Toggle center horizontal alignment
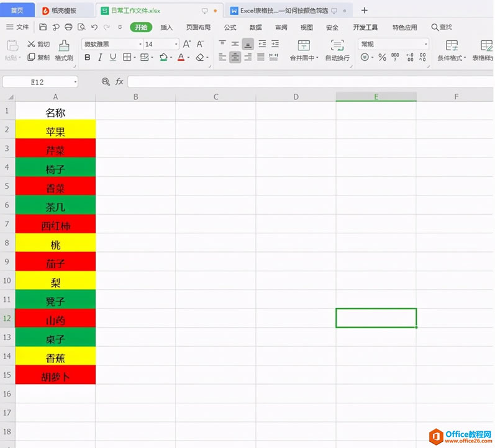This screenshot has height=448, width=495. coord(235,57)
